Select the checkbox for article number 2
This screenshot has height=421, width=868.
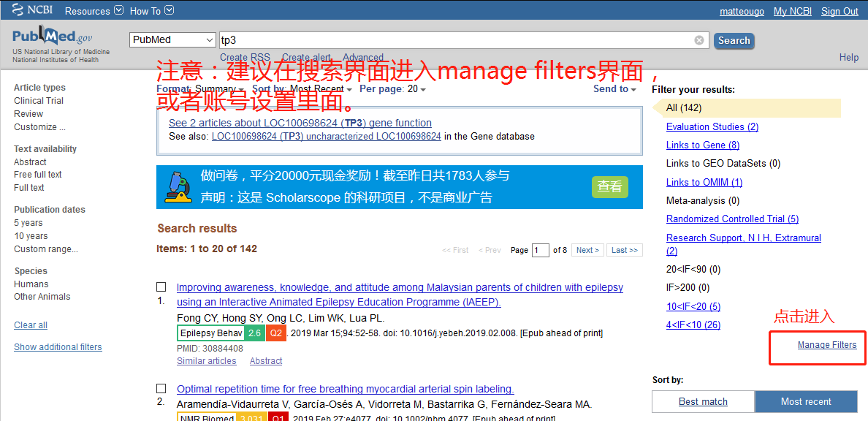pos(161,388)
